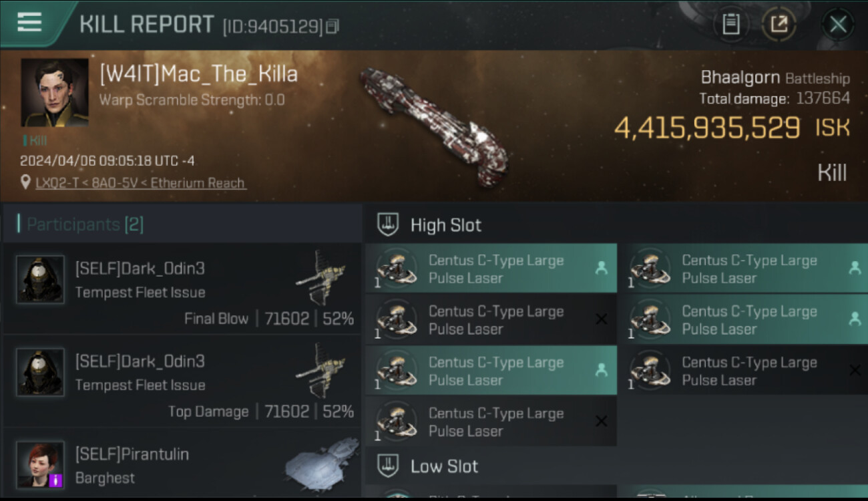Select first highlighted Centus C-Type Pulse Laser
This screenshot has height=501, width=868.
click(491, 269)
